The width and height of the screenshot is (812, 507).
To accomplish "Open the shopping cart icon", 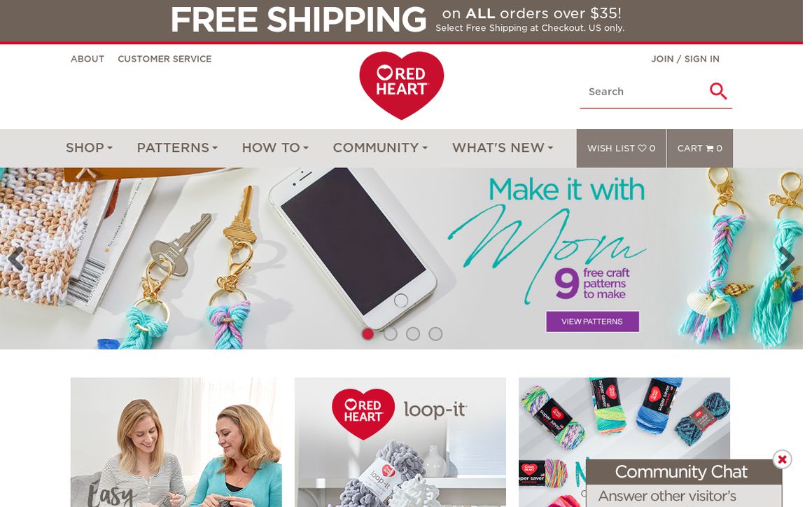I will pos(710,148).
